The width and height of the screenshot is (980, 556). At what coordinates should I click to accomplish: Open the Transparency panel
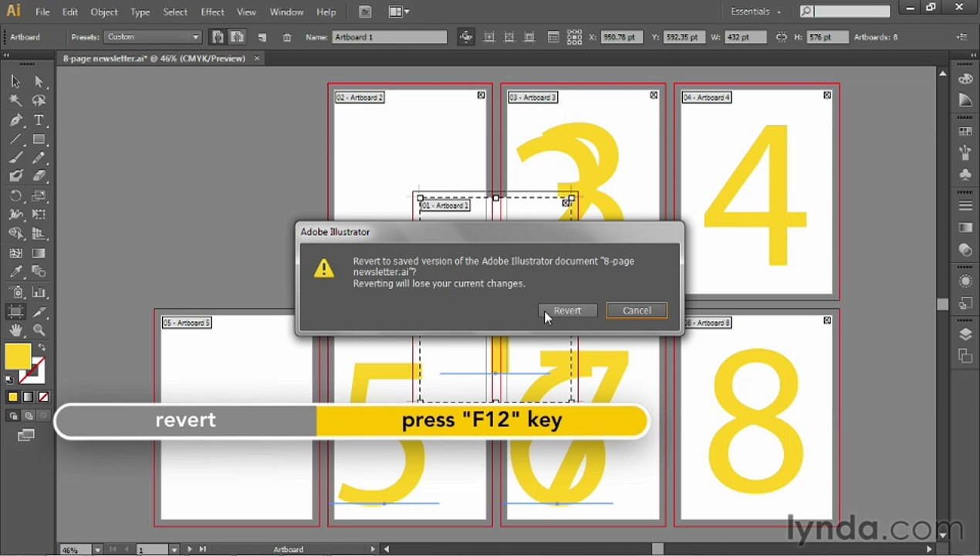(x=965, y=249)
